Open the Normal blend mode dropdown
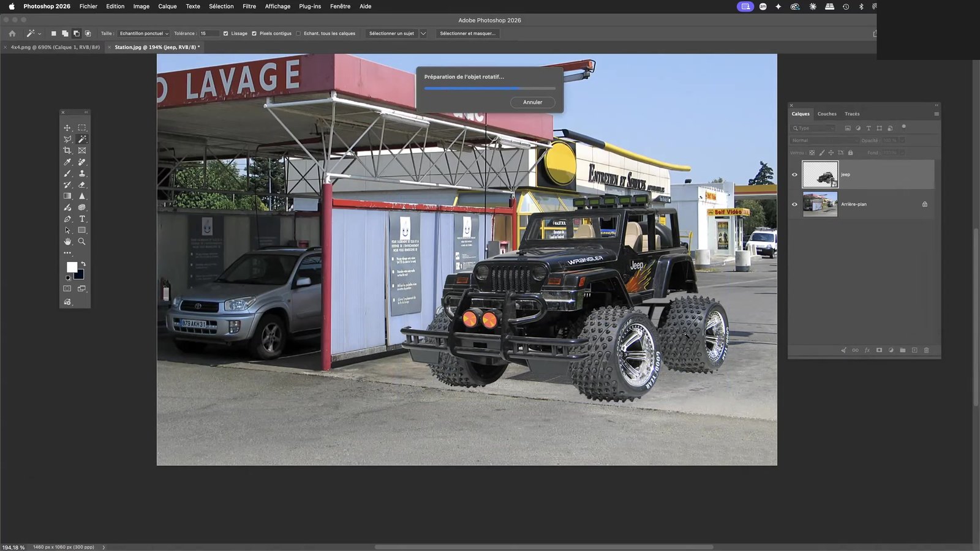This screenshot has height=551, width=980. coord(824,140)
